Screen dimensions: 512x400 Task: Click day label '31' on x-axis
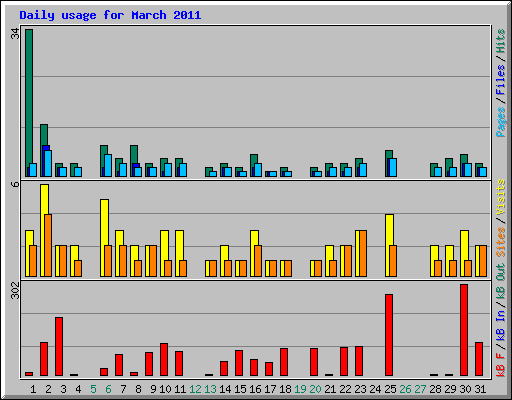click(480, 389)
